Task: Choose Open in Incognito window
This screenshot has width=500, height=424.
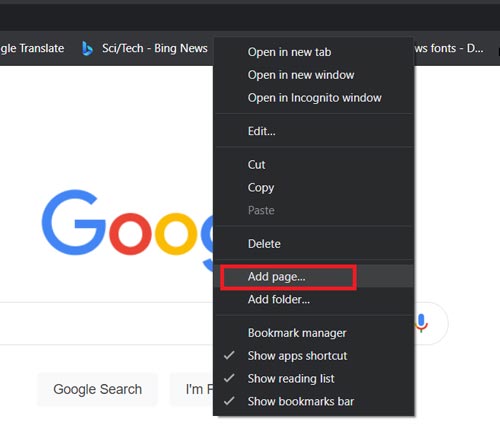Action: click(x=313, y=98)
